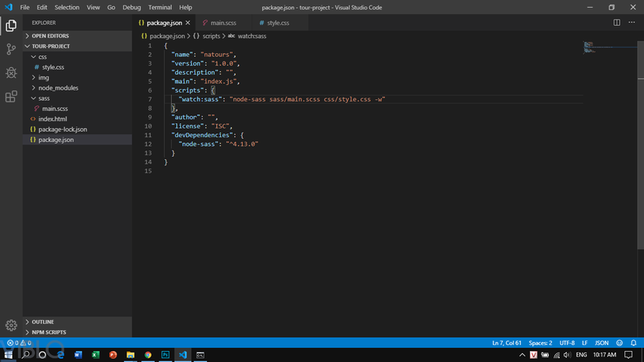Open the Source Control view
The height and width of the screenshot is (362, 644).
(x=11, y=49)
